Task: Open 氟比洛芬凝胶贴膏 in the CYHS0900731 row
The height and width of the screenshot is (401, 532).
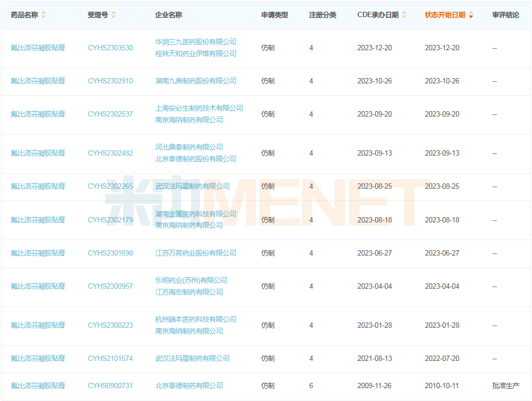Action: (38, 385)
